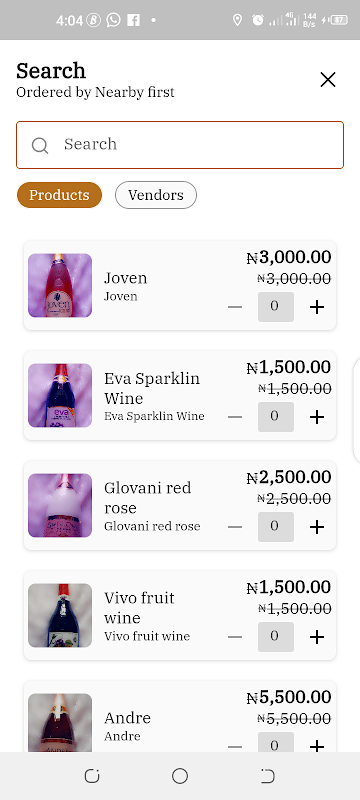The height and width of the screenshot is (800, 360).
Task: Select the Products filter chip
Action: (x=59, y=195)
